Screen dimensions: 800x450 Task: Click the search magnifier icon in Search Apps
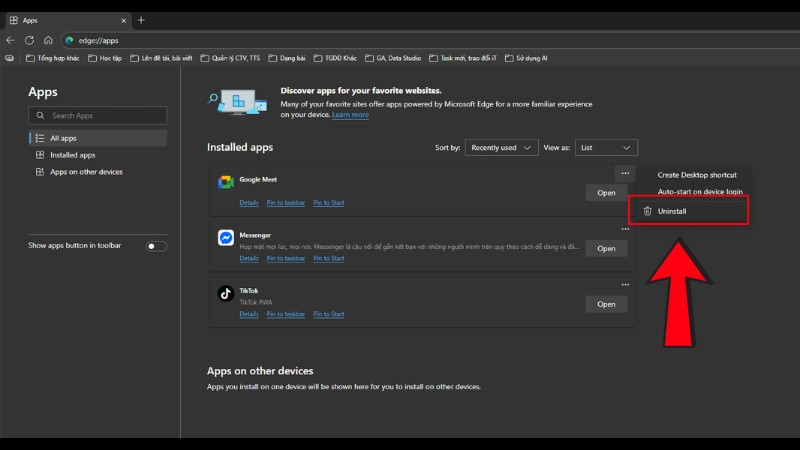[40, 116]
